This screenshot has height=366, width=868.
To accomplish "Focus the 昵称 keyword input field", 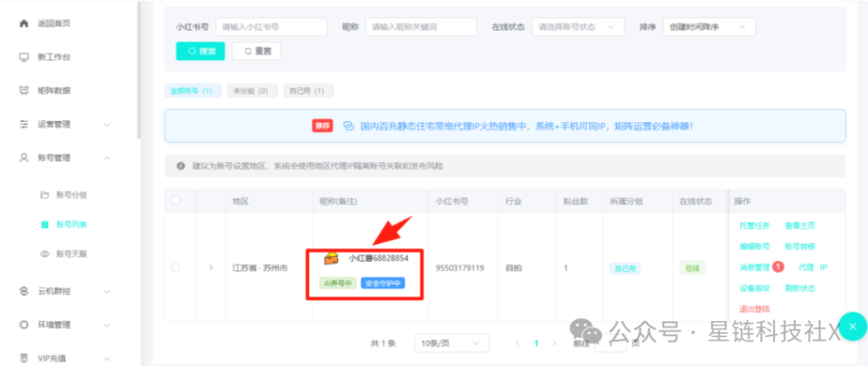I will (421, 26).
